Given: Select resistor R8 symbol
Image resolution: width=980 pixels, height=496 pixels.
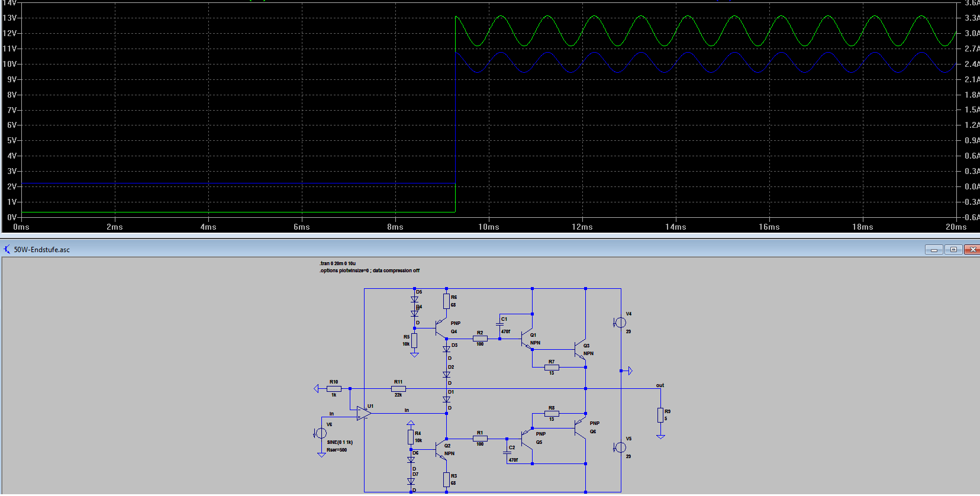Looking at the screenshot, I should (x=552, y=414).
